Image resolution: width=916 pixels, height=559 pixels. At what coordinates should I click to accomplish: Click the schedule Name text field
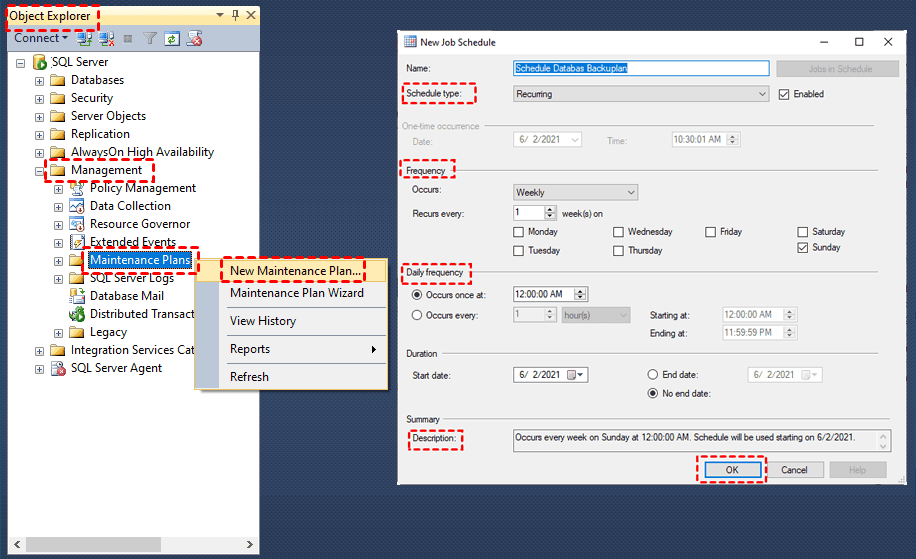pyautogui.click(x=640, y=69)
